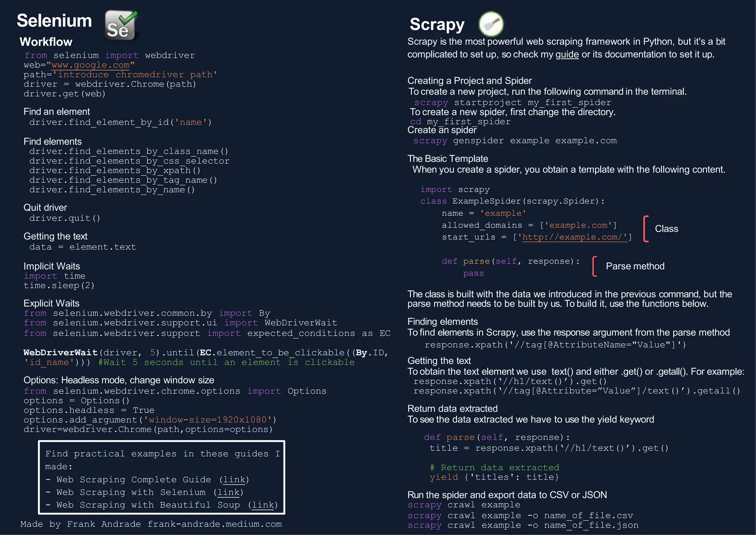Image resolution: width=756 pixels, height=535 pixels.
Task: Click 'cd my_first_spider' command
Action: click(460, 121)
